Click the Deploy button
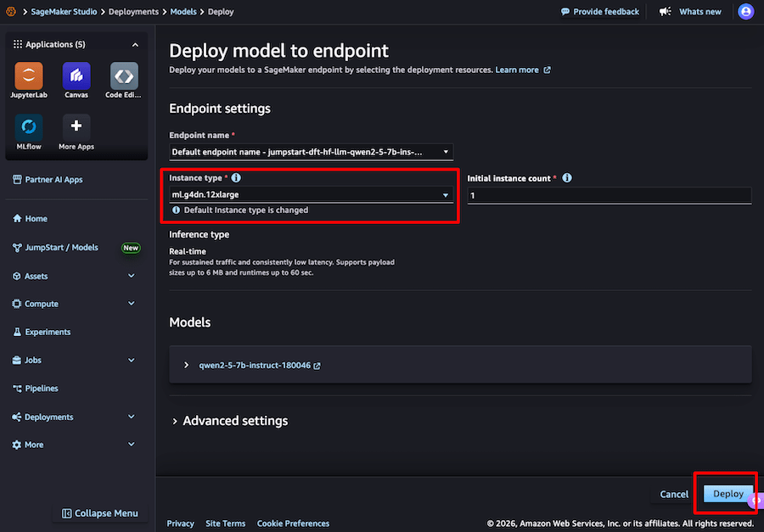Screen dimensions: 764x532 [x=728, y=494]
